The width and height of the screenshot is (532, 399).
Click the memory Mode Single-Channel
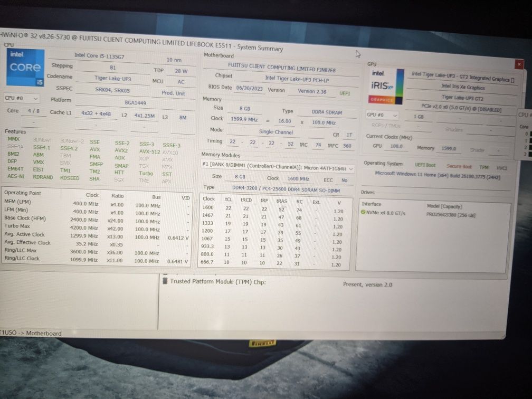pyautogui.click(x=275, y=132)
